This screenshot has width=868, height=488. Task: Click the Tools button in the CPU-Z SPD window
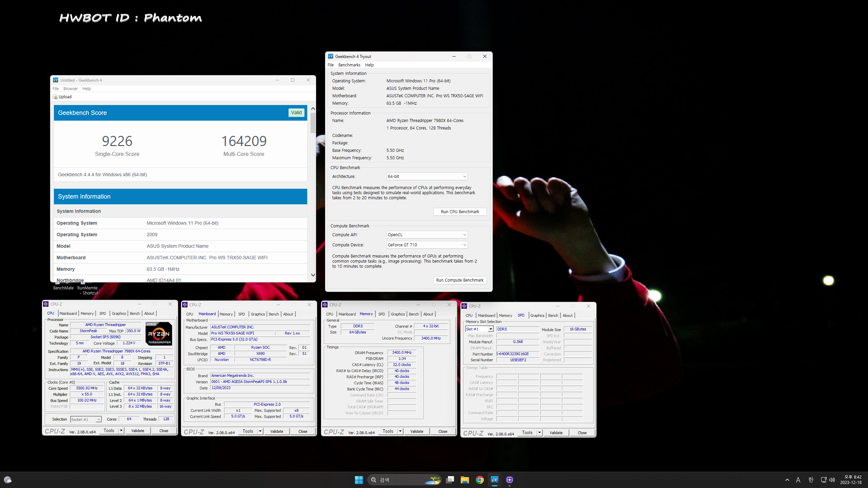click(527, 433)
